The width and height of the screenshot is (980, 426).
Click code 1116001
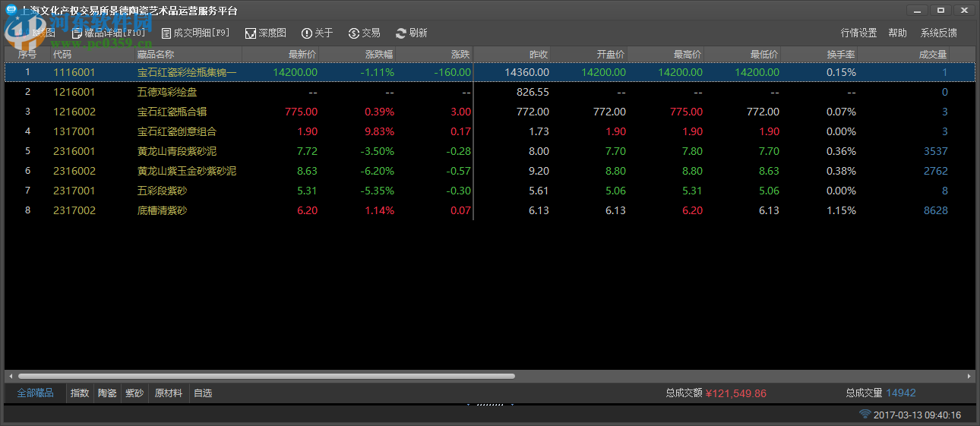point(74,72)
